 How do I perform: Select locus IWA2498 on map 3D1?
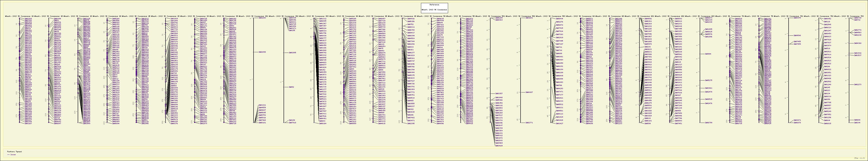[x=262, y=52]
